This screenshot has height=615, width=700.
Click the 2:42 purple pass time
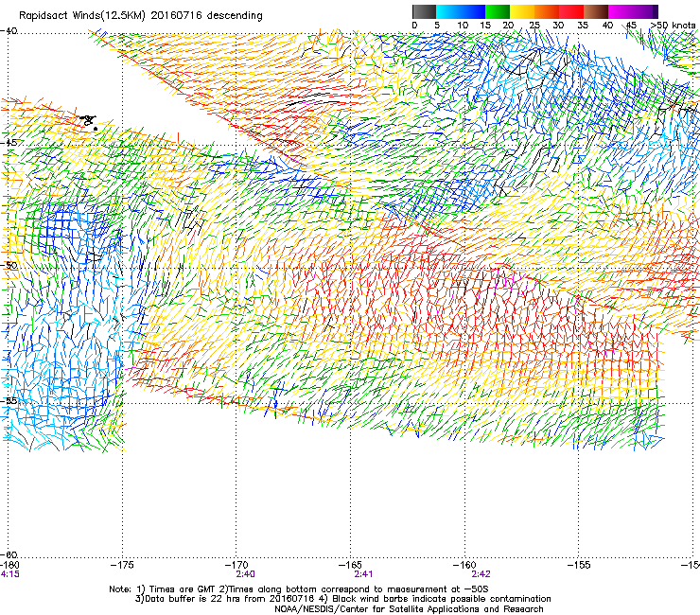(x=481, y=574)
